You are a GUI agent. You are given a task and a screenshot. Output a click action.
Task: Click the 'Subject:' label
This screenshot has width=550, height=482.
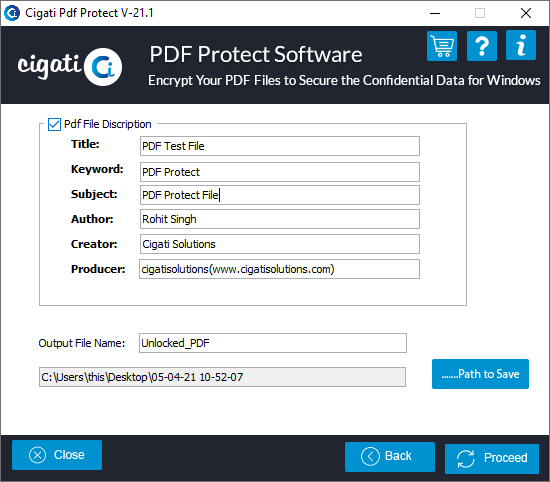(94, 194)
